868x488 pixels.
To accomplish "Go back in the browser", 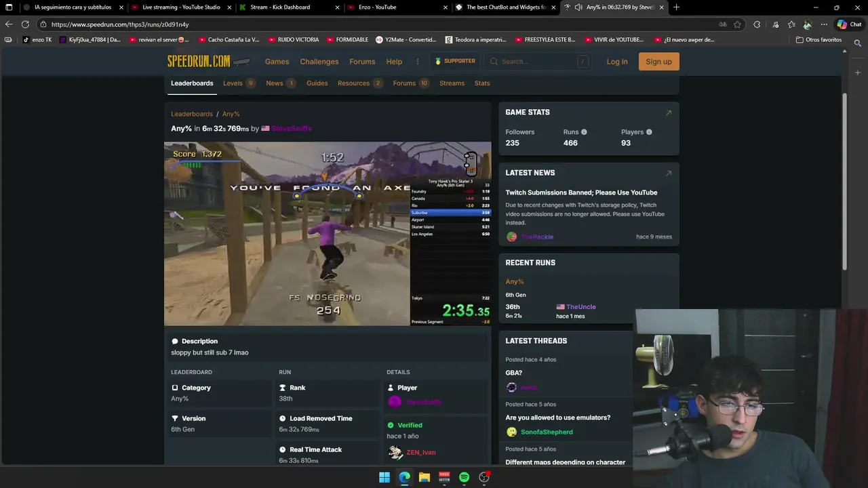I will tap(9, 24).
